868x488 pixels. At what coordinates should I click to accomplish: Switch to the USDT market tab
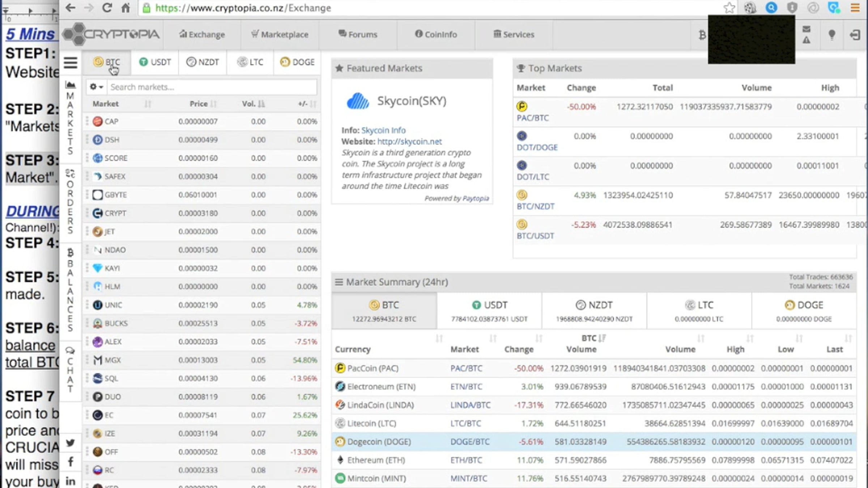(155, 62)
